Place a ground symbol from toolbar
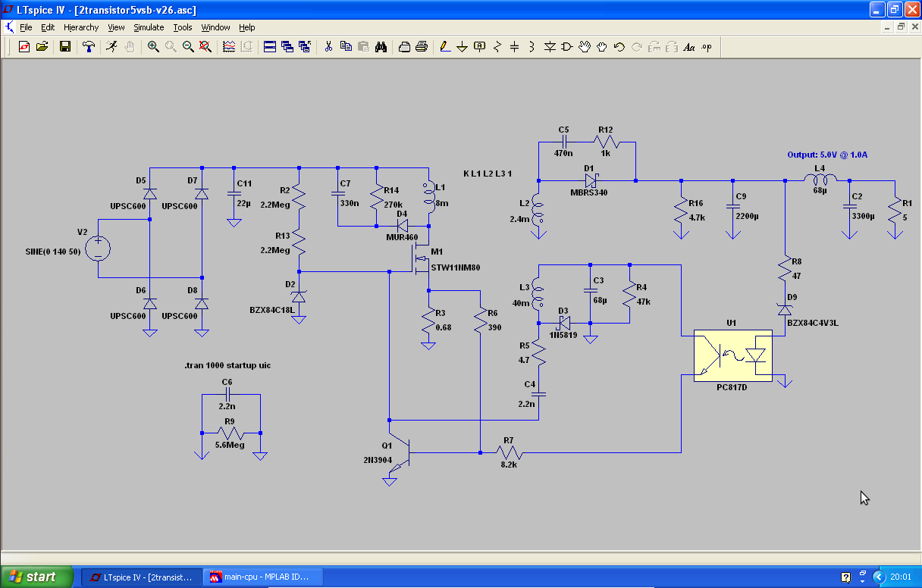This screenshot has height=588, width=922. tap(462, 47)
